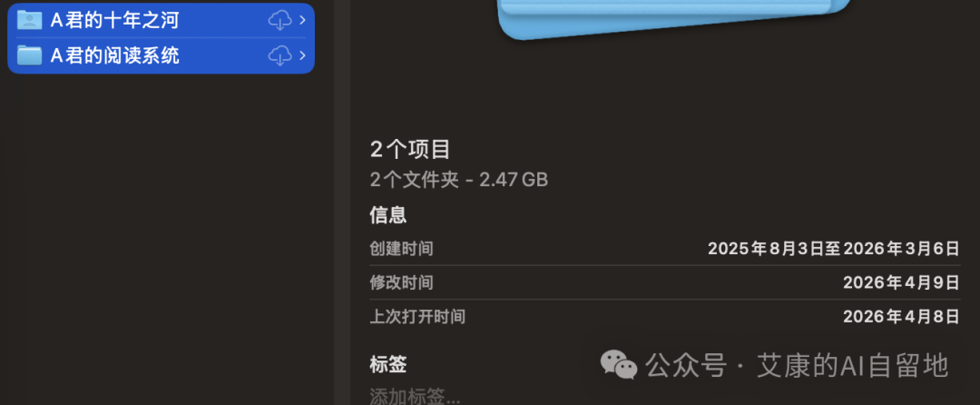Click the 标签 section heading
The image size is (980, 405).
388,364
